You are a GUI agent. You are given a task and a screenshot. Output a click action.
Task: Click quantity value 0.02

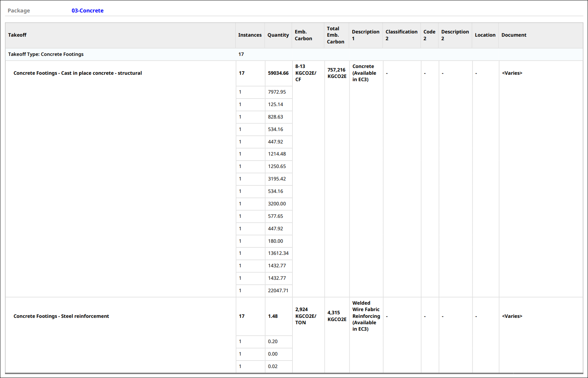272,366
